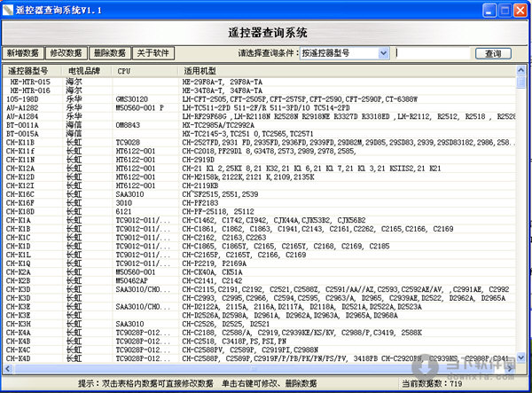Select row AU-A1284
Screen dimensions: 532x393
click(x=259, y=116)
